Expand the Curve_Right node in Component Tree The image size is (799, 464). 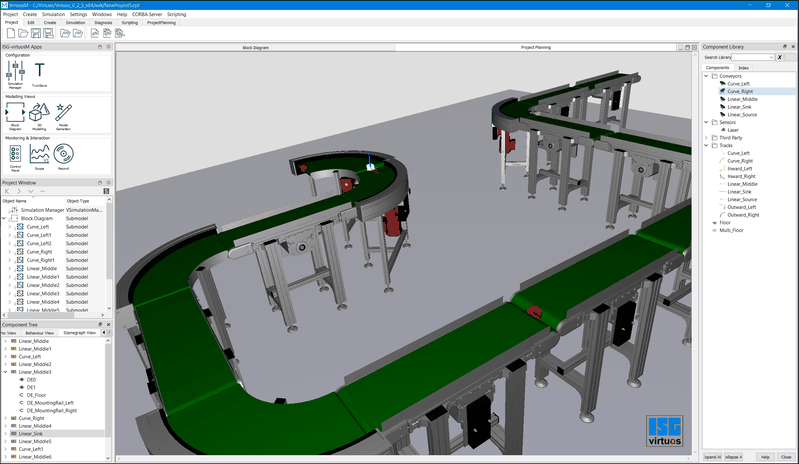[4, 418]
